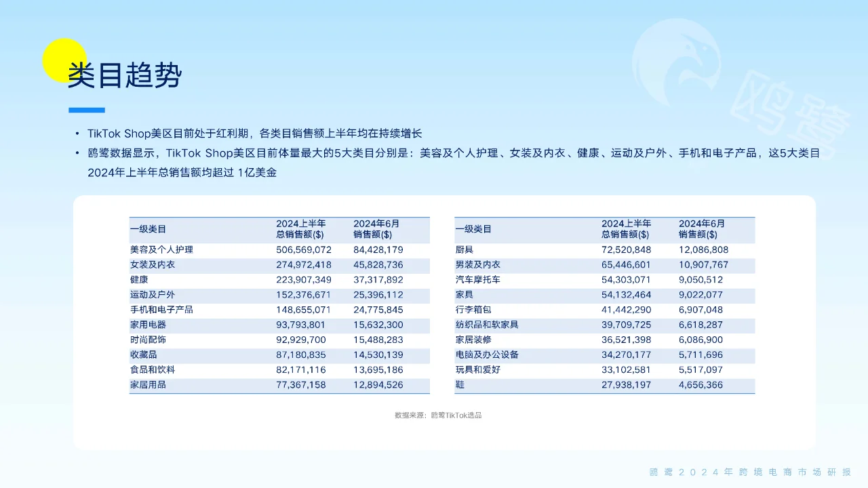Click the value 9,022,077
The height and width of the screenshot is (488, 868).
coord(701,295)
